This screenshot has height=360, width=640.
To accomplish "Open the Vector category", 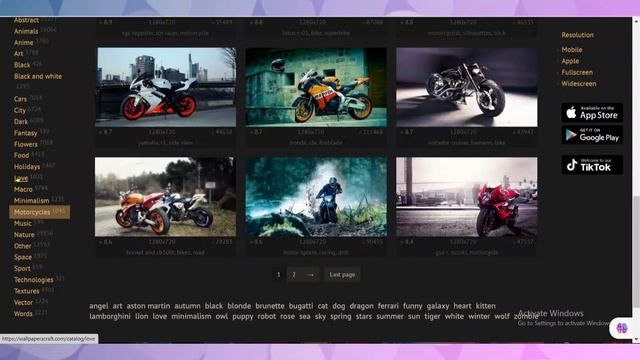I will [x=23, y=302].
